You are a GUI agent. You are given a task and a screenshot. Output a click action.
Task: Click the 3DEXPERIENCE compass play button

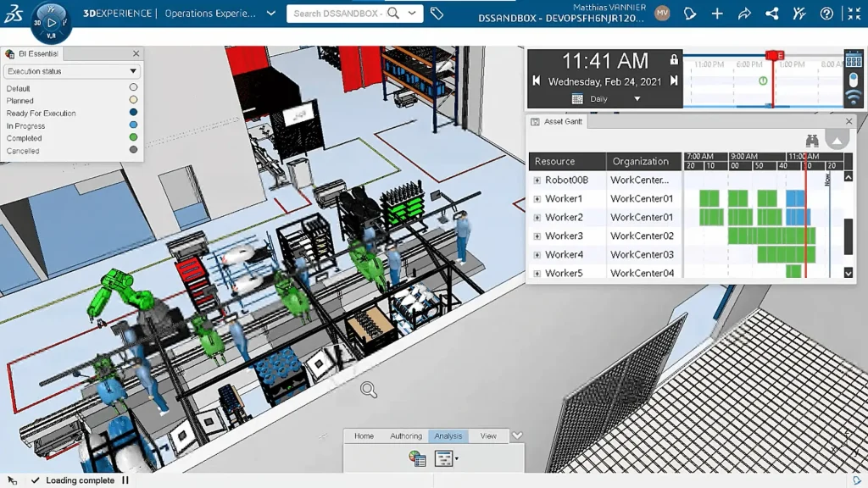click(52, 23)
